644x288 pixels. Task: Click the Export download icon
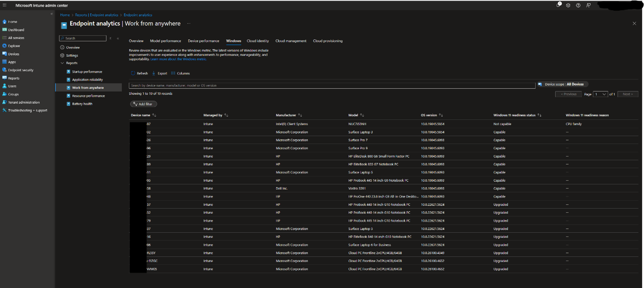click(x=154, y=73)
